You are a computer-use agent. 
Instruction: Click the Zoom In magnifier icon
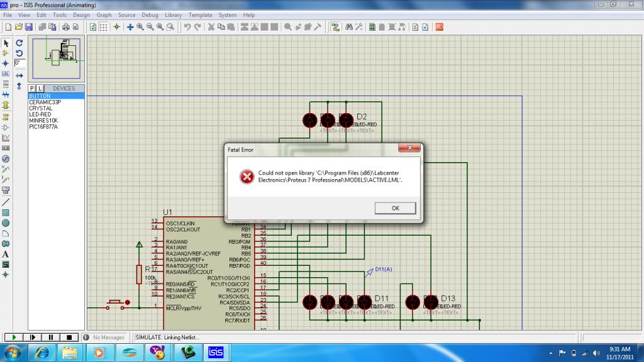point(140,27)
